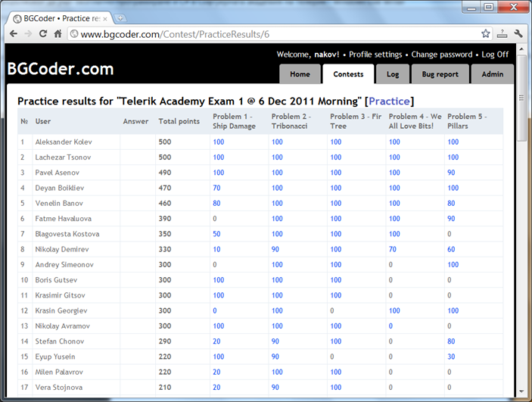Open the Home navigation tab
This screenshot has width=532, height=402.
tap(300, 74)
